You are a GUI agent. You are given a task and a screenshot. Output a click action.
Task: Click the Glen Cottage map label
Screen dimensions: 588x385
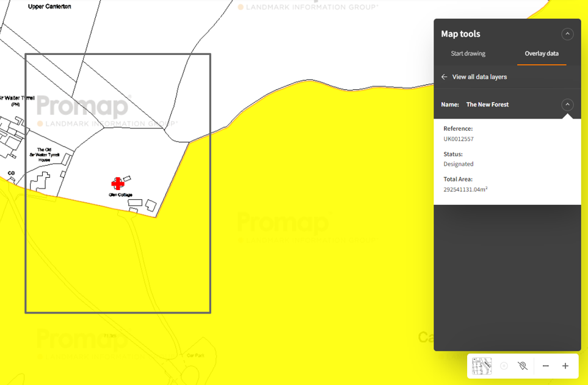pyautogui.click(x=120, y=195)
